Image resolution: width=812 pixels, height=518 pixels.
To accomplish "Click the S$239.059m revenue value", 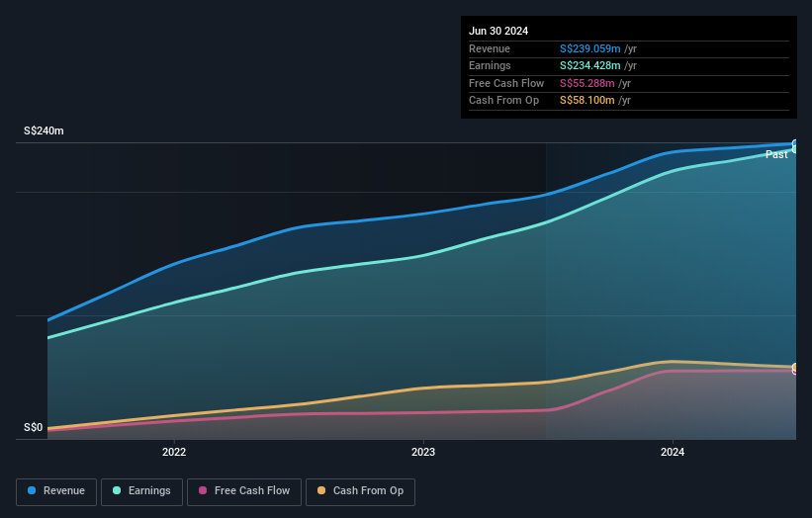I will (x=589, y=48).
